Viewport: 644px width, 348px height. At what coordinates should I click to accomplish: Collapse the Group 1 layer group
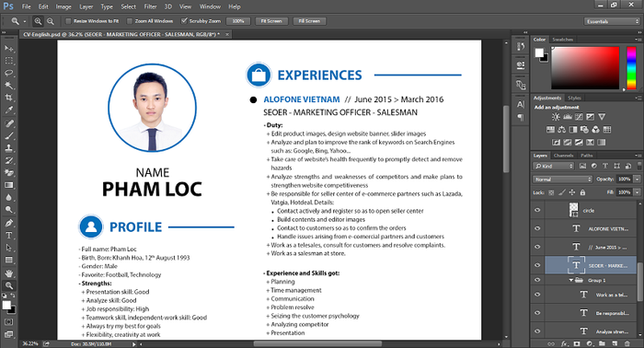pos(571,280)
